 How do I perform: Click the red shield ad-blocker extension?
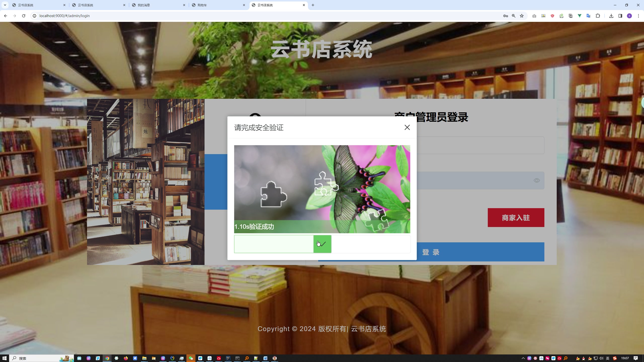click(x=552, y=16)
